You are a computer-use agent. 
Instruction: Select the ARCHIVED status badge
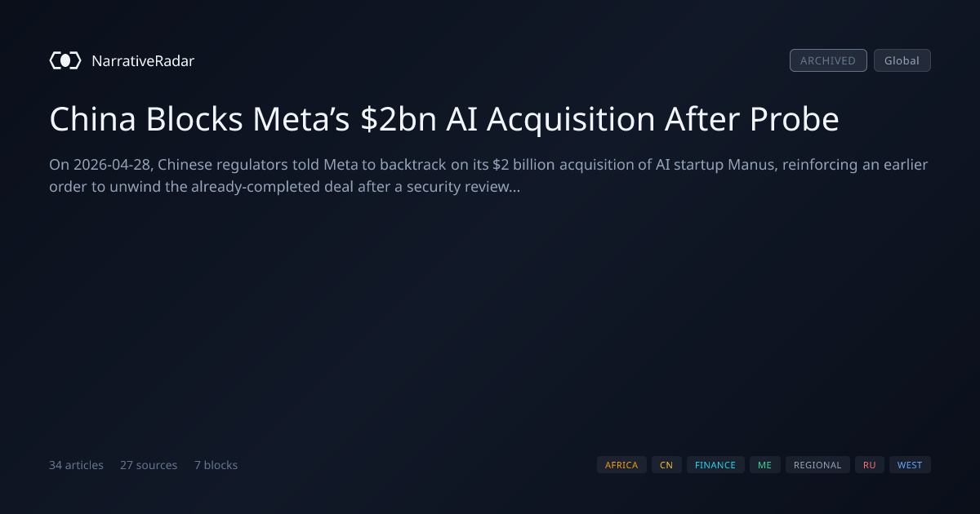point(828,60)
